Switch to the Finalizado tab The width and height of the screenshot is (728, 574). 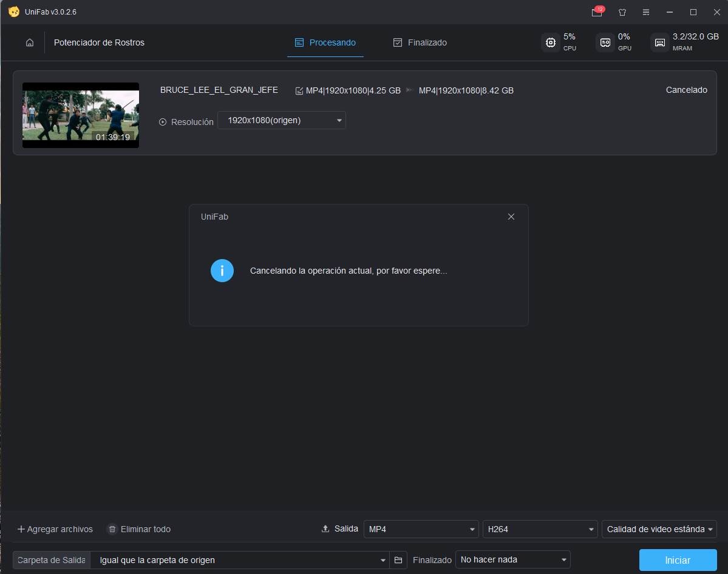[420, 42]
